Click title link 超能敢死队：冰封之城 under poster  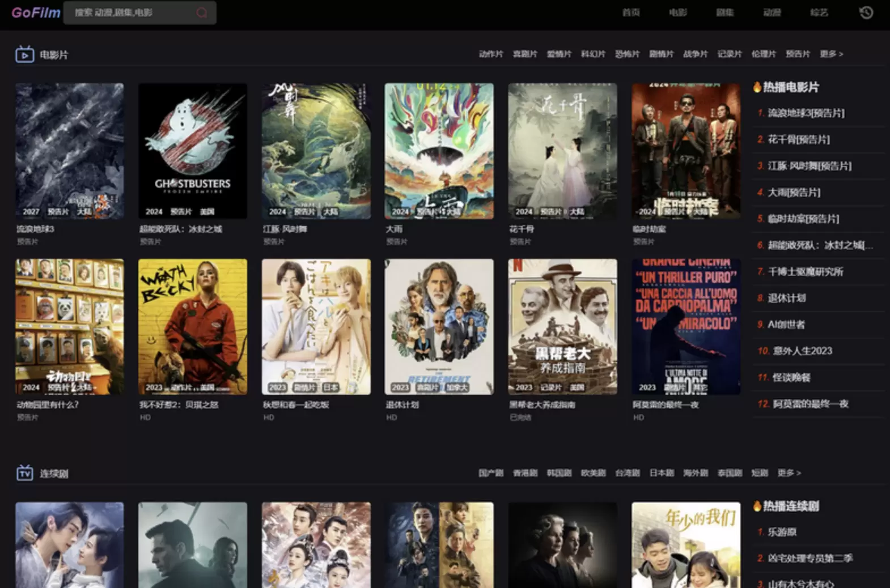coord(181,229)
